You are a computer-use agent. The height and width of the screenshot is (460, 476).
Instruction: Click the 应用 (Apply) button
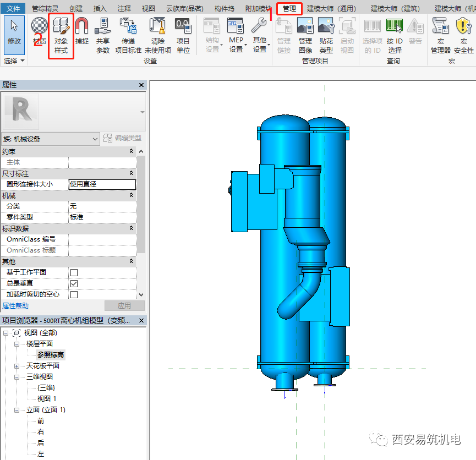124,306
